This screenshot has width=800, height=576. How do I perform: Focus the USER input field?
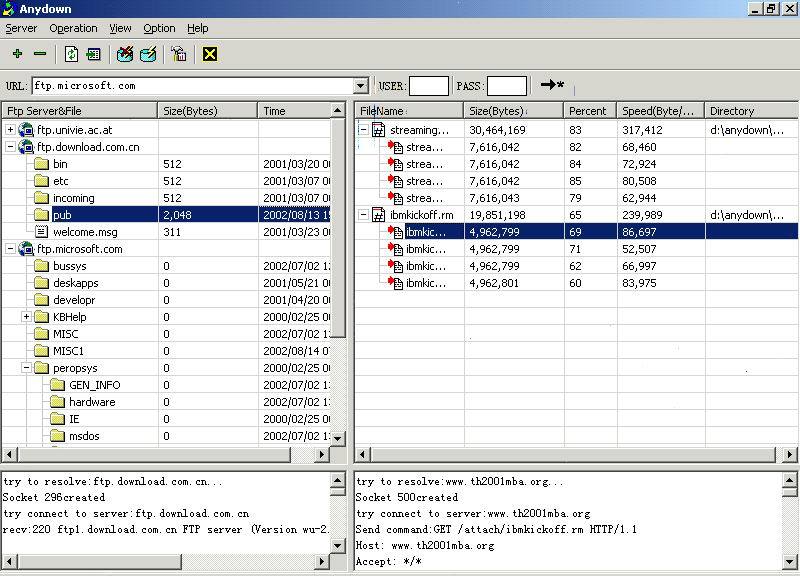click(x=429, y=86)
